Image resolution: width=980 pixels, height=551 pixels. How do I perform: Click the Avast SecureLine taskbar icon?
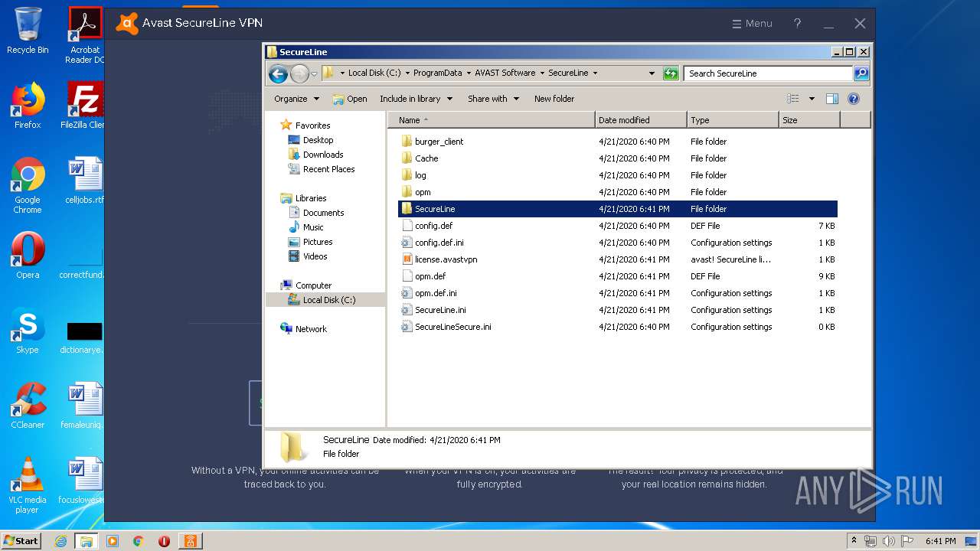pos(189,541)
